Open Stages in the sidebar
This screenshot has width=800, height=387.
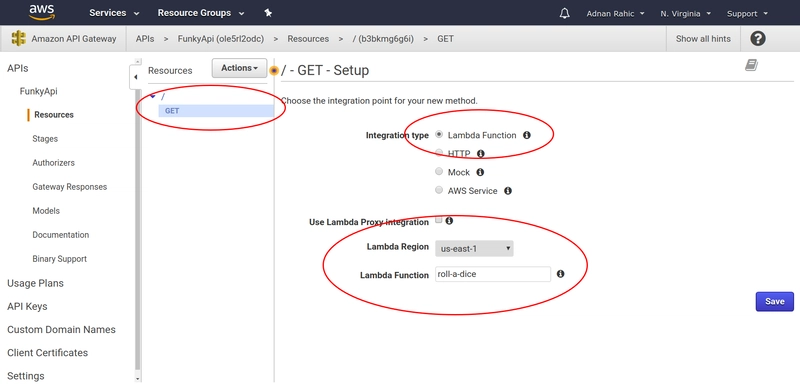45,139
